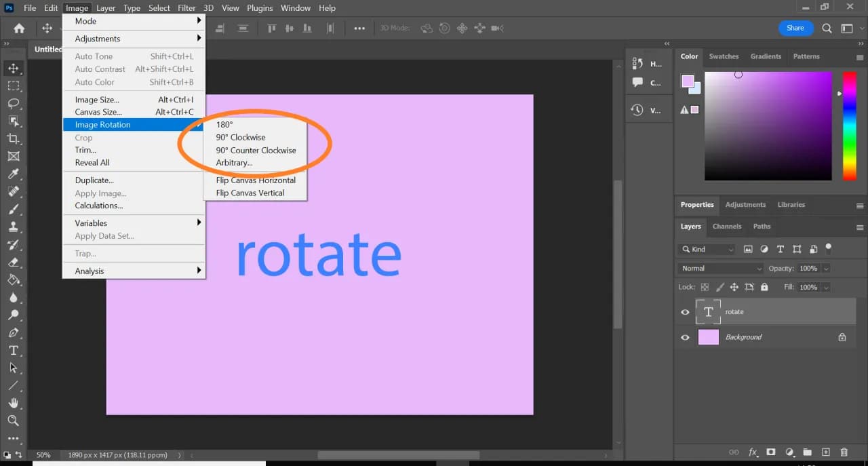This screenshot has width=868, height=466.
Task: Select the Type tool
Action: [x=14, y=351]
